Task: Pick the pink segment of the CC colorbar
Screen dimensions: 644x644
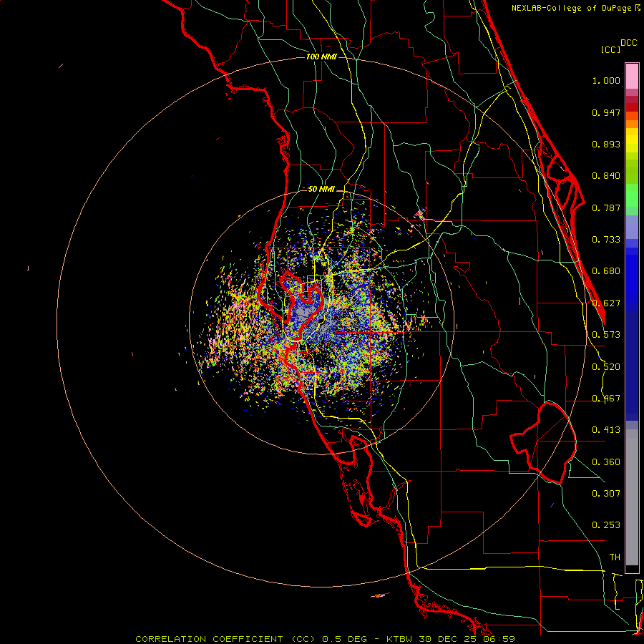Action: click(632, 77)
